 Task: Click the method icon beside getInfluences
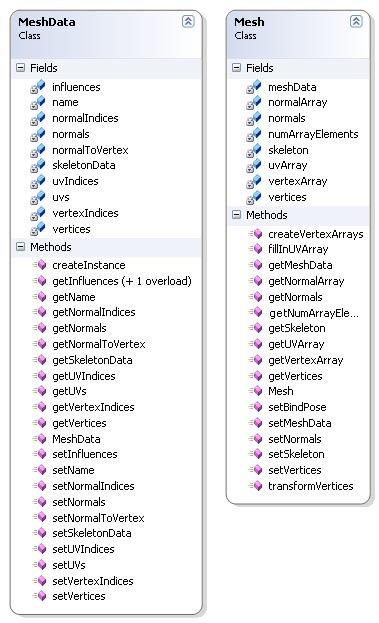pyautogui.click(x=40, y=281)
